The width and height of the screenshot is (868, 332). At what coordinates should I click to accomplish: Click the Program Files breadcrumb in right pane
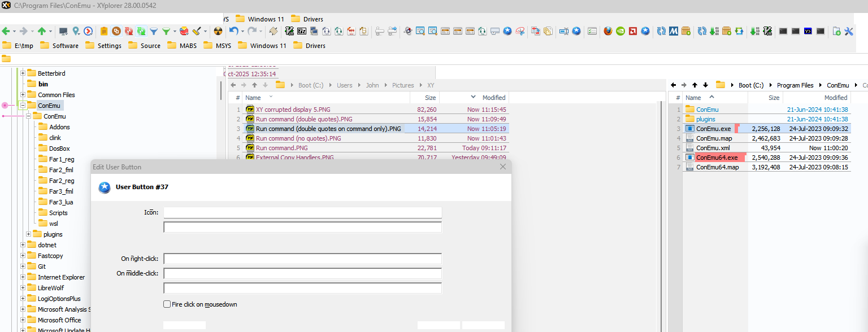pos(795,85)
